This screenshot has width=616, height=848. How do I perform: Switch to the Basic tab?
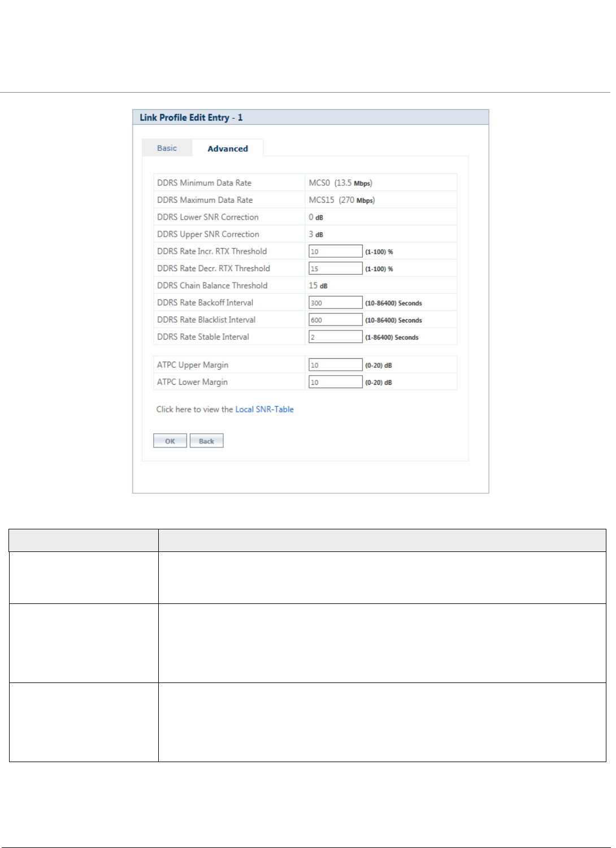click(167, 148)
